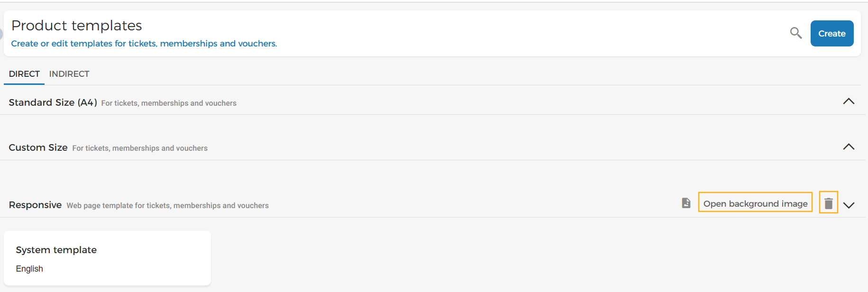This screenshot has width=868, height=292.
Task: Collapse the Custom Size section chevron
Action: 849,147
